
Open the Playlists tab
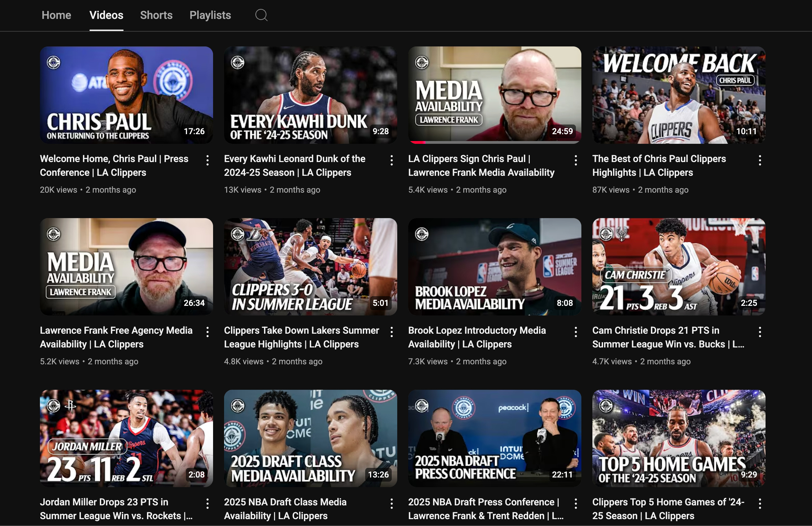tap(210, 15)
